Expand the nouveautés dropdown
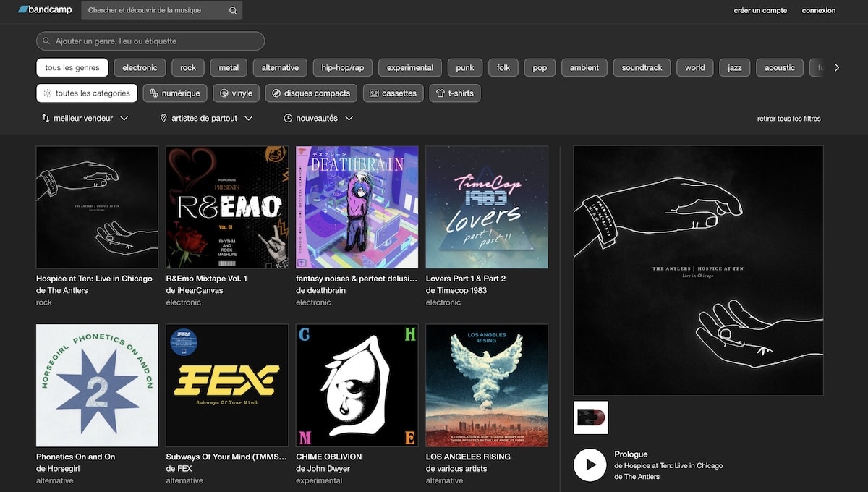 click(x=318, y=118)
